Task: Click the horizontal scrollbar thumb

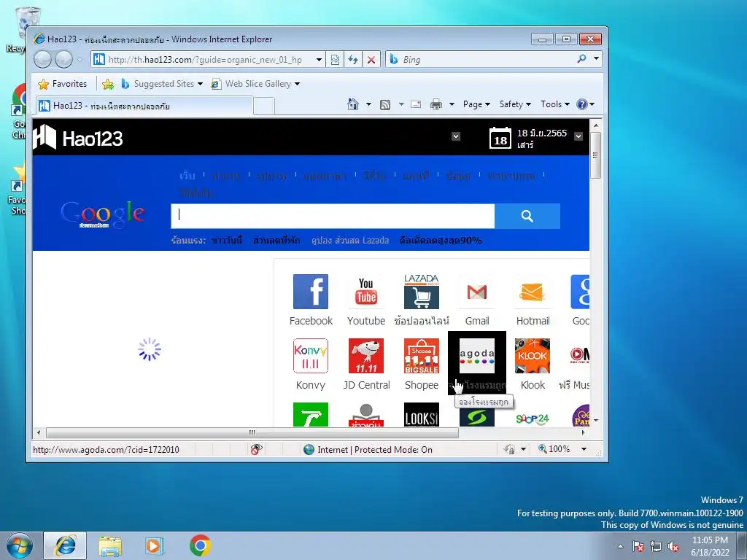Action: 252,432
